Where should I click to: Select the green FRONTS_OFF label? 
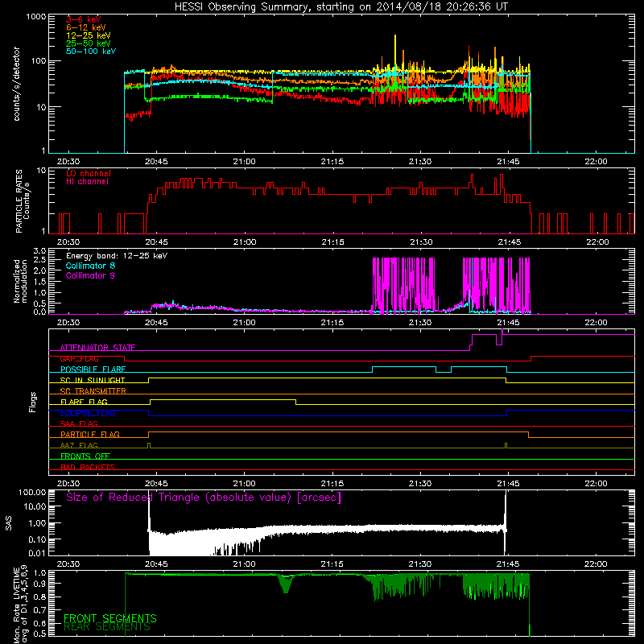85,456
